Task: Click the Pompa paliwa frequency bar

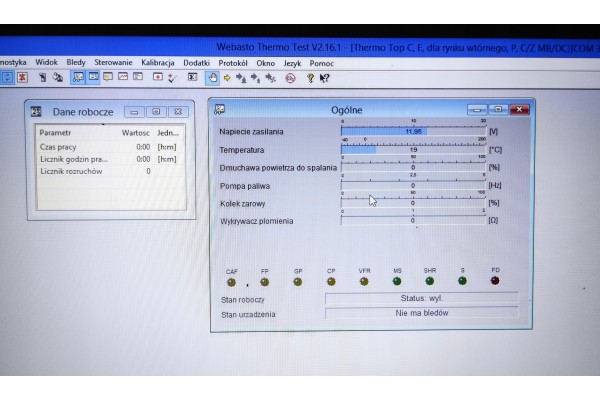Action: (413, 185)
